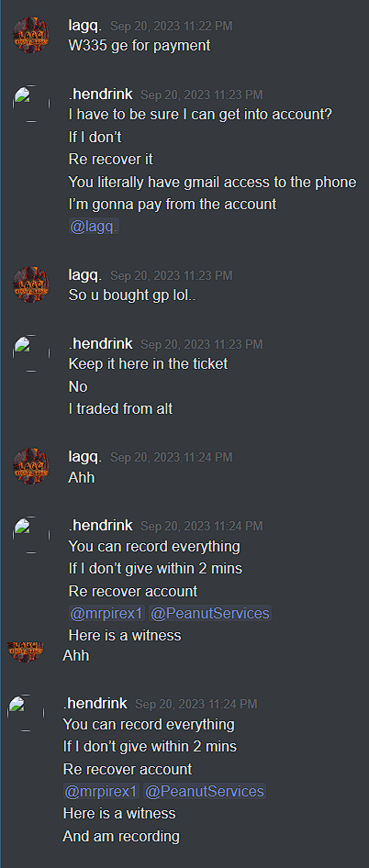Click the cropped lagq. avatar near second 'Ahh'
Viewport: 369px width, 868px height.
[26, 652]
